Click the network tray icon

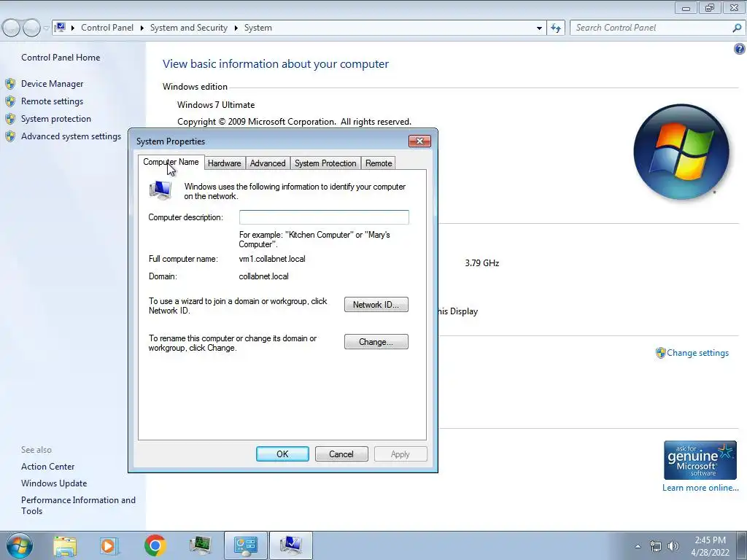656,546
